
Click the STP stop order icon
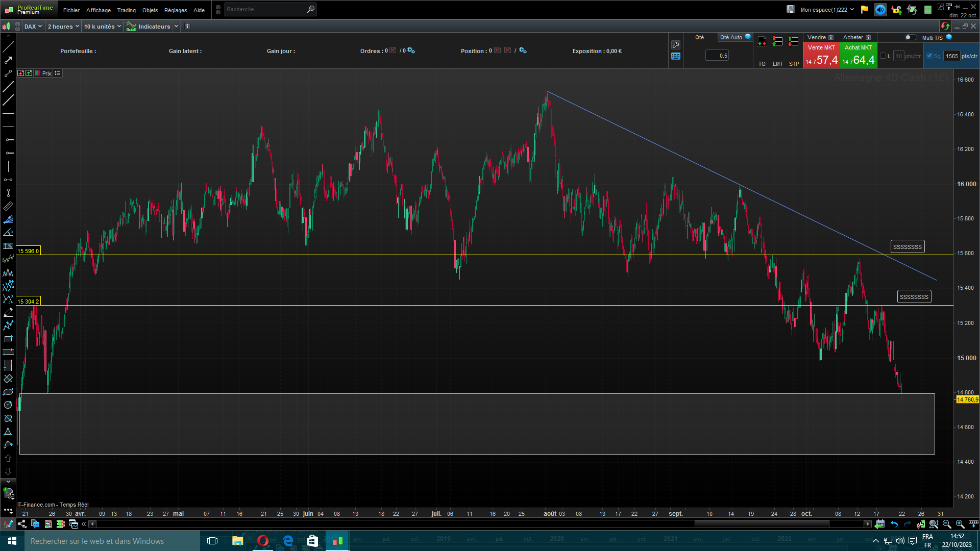pyautogui.click(x=793, y=42)
